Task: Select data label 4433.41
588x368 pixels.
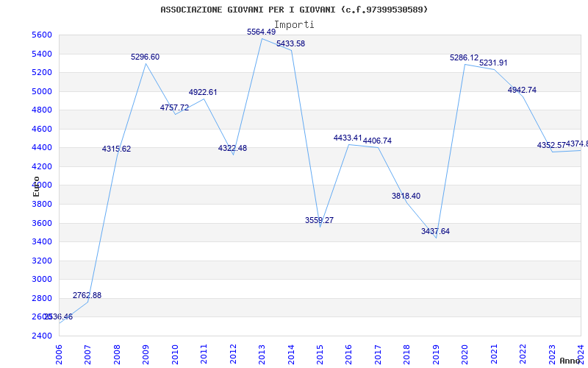Action: pos(348,138)
